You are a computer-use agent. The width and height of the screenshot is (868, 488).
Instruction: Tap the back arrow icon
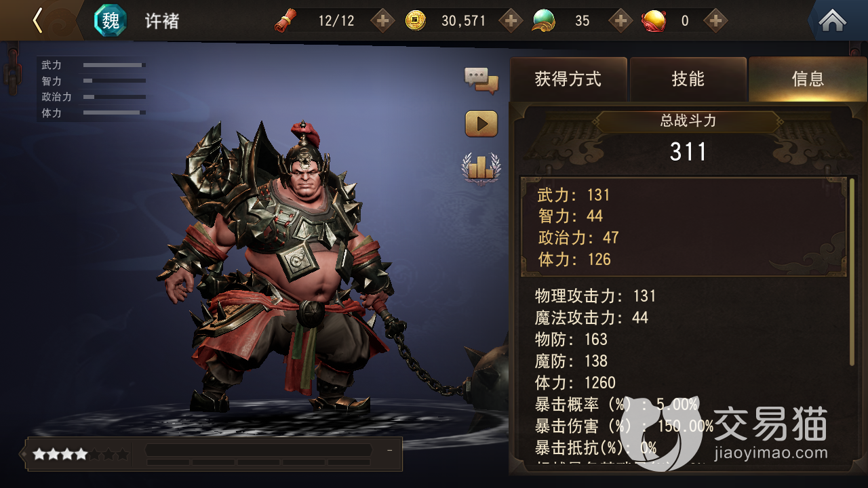(37, 20)
